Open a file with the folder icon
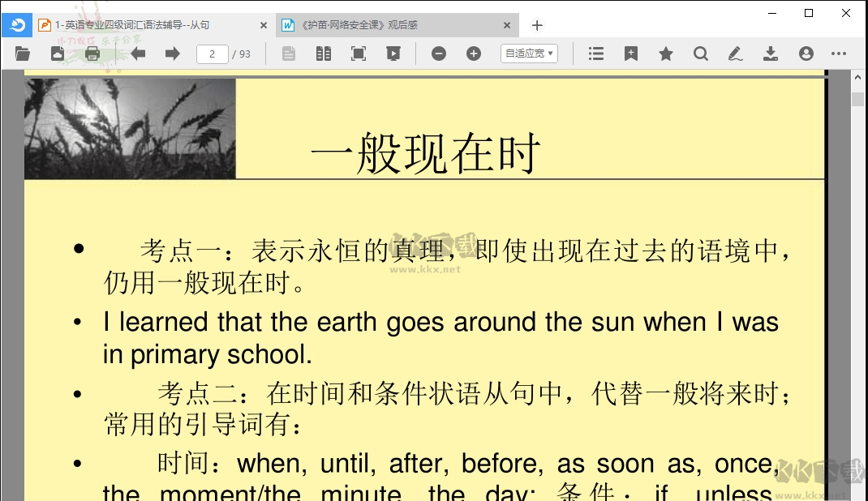The width and height of the screenshot is (868, 501). (22, 53)
